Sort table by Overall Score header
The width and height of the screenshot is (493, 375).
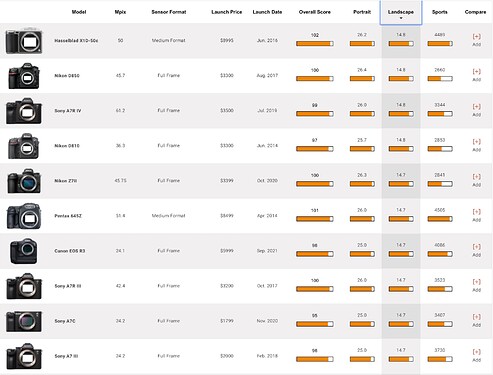(x=315, y=12)
